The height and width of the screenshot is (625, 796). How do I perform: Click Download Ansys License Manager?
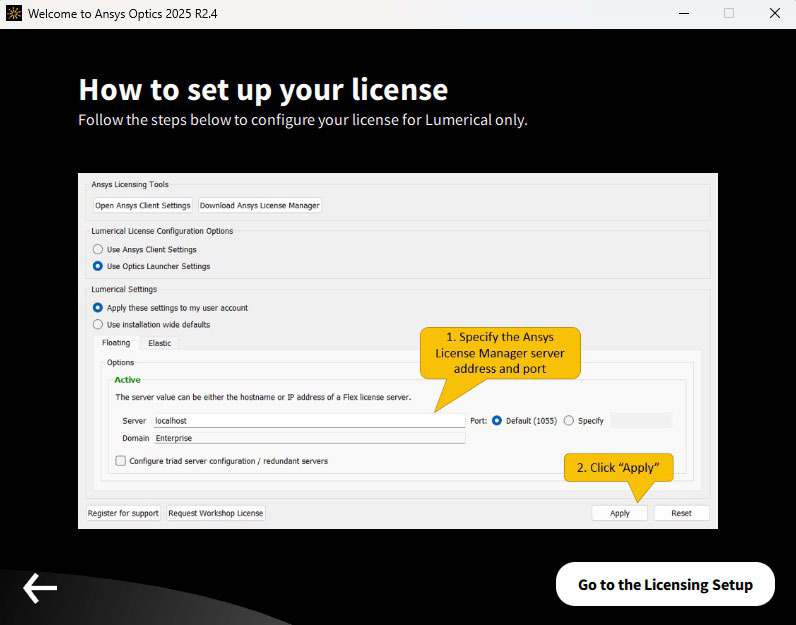pyautogui.click(x=259, y=205)
